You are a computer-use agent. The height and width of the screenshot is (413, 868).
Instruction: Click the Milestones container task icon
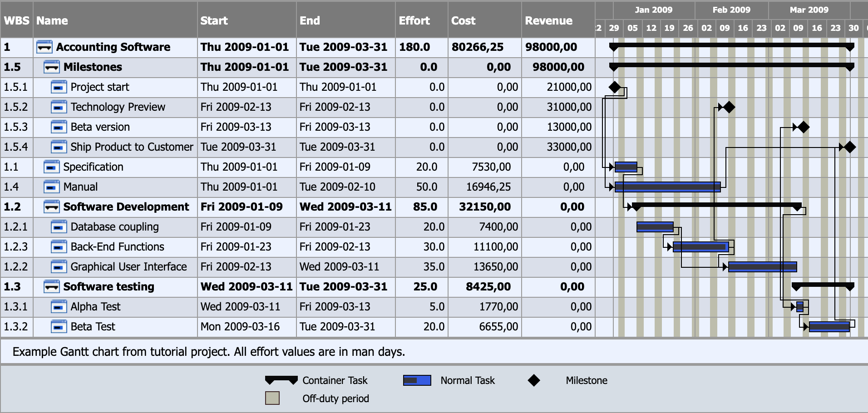click(51, 67)
